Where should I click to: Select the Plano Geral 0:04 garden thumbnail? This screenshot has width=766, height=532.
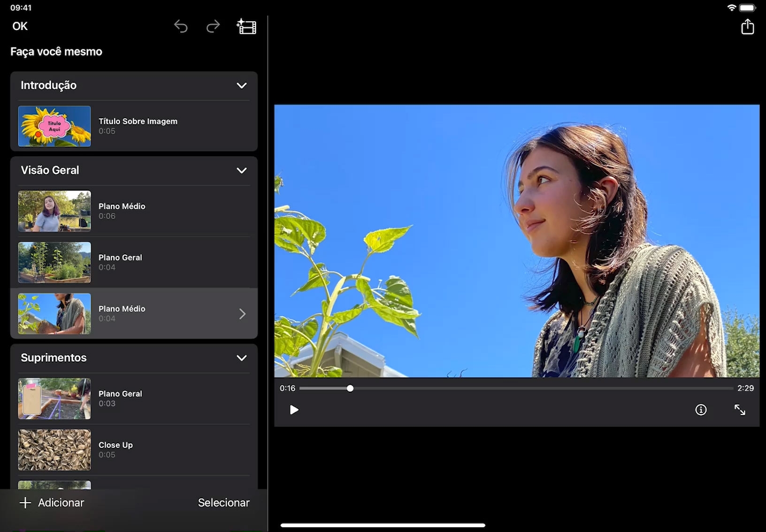(54, 262)
